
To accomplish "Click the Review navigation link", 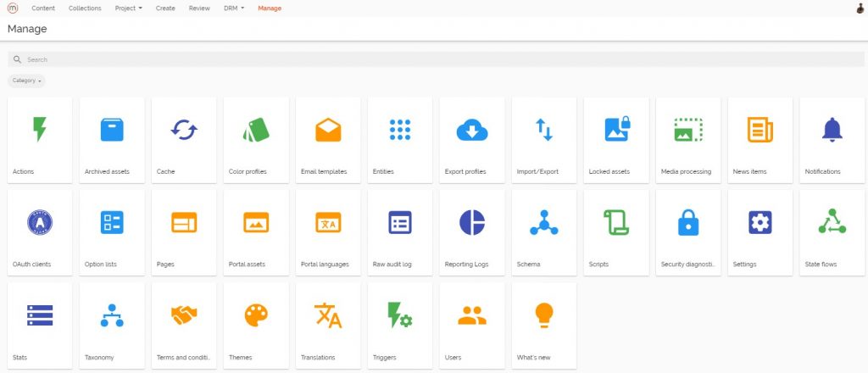I will (199, 8).
